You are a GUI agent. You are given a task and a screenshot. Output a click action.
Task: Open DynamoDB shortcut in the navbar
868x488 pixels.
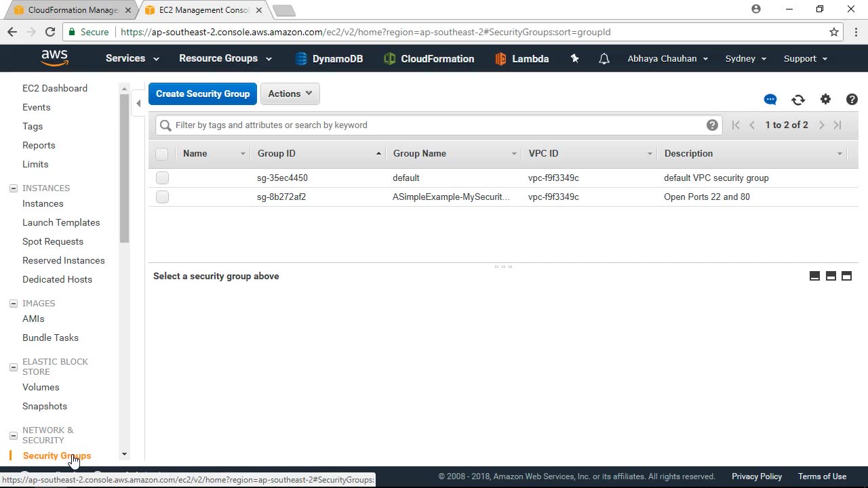point(329,59)
